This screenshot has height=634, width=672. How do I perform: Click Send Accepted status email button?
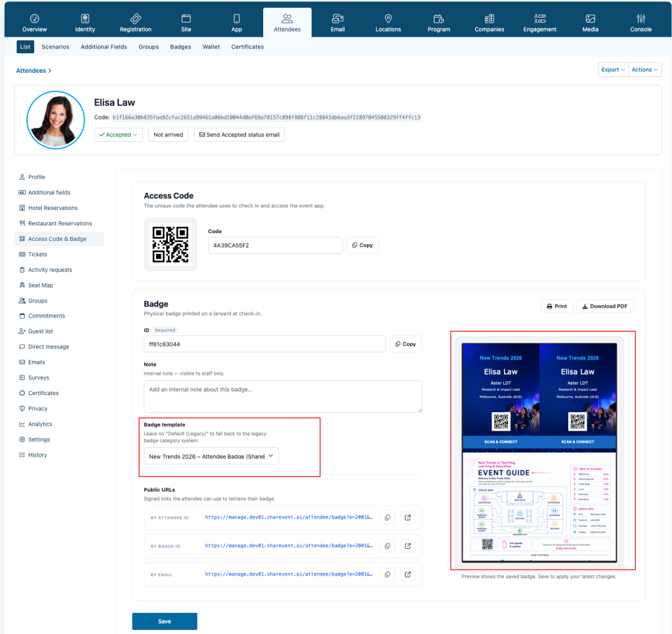pos(239,135)
